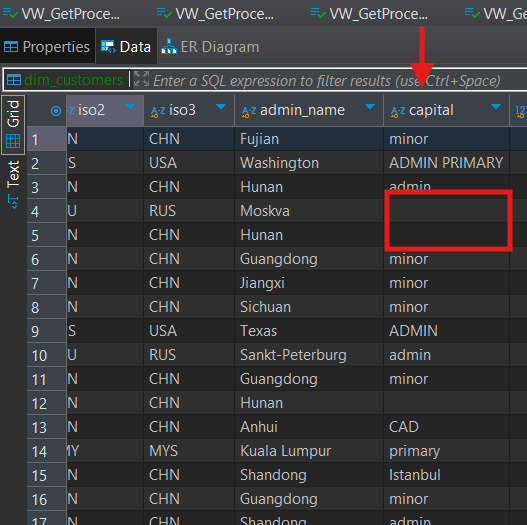This screenshot has width=527, height=525.
Task: Click the USA cell in Washington row
Action: point(189,163)
